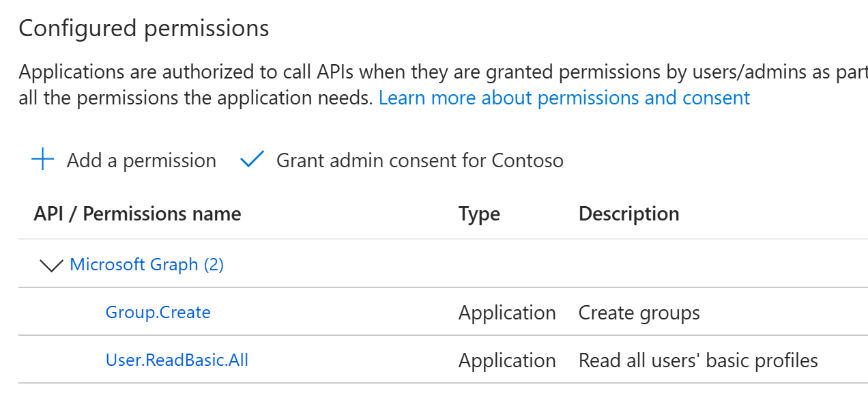Click the Type column header
Screen dimensions: 868x400
pyautogui.click(x=479, y=214)
